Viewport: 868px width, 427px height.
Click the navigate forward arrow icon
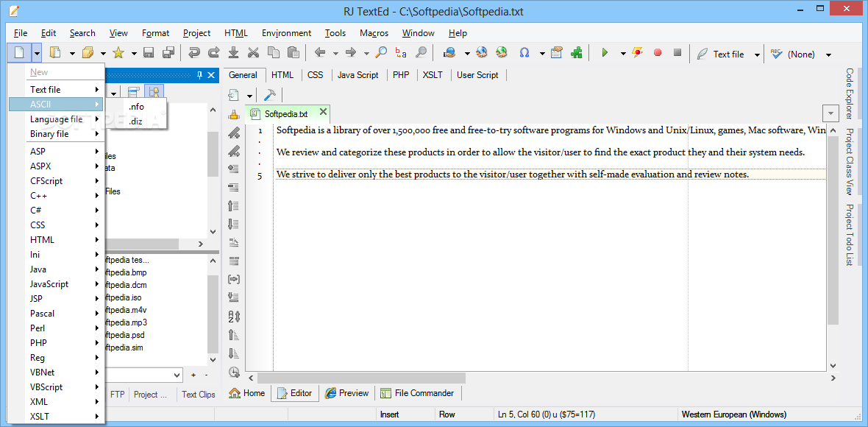click(350, 53)
